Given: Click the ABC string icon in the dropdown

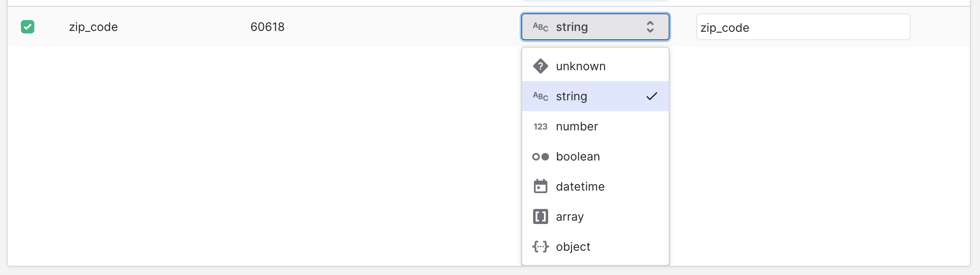Looking at the screenshot, I should point(540,96).
